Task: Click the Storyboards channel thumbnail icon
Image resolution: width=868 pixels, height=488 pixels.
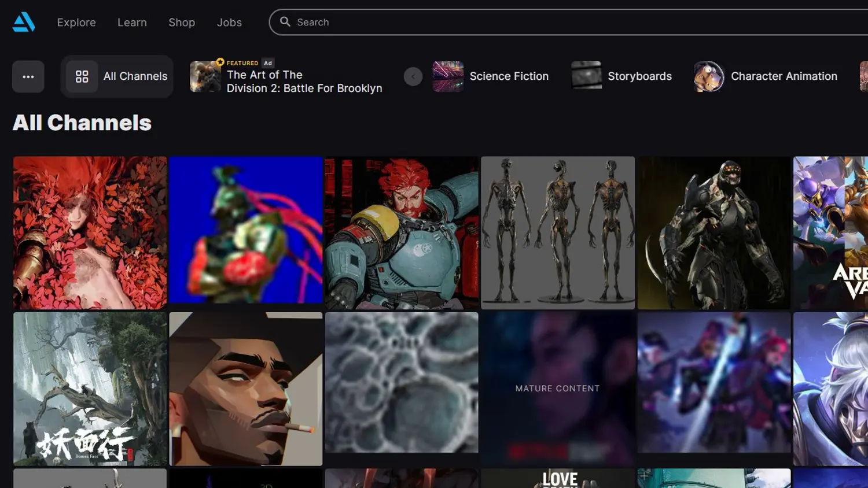Action: [x=586, y=76]
